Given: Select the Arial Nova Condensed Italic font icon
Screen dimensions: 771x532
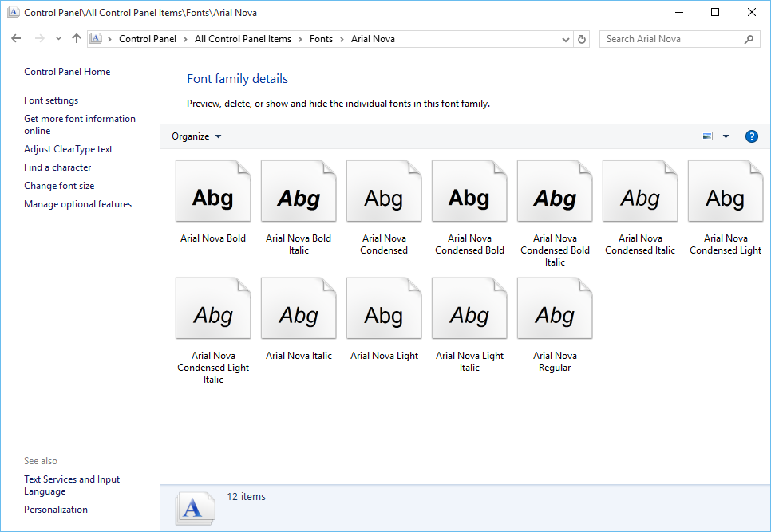Looking at the screenshot, I should tap(640, 191).
